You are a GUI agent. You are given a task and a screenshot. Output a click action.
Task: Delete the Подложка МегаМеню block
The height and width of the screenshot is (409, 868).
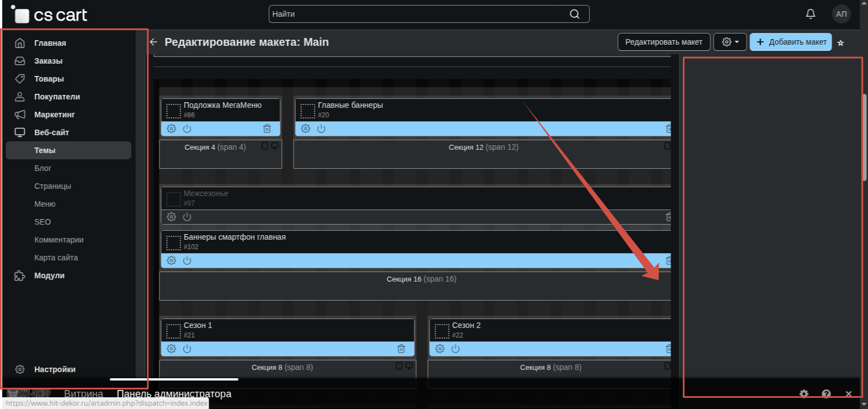click(267, 129)
